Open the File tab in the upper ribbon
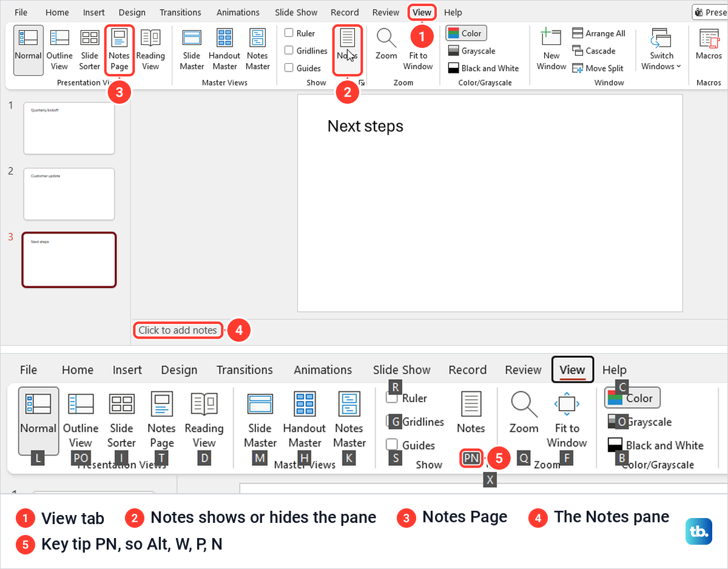The height and width of the screenshot is (569, 728). pos(21,12)
